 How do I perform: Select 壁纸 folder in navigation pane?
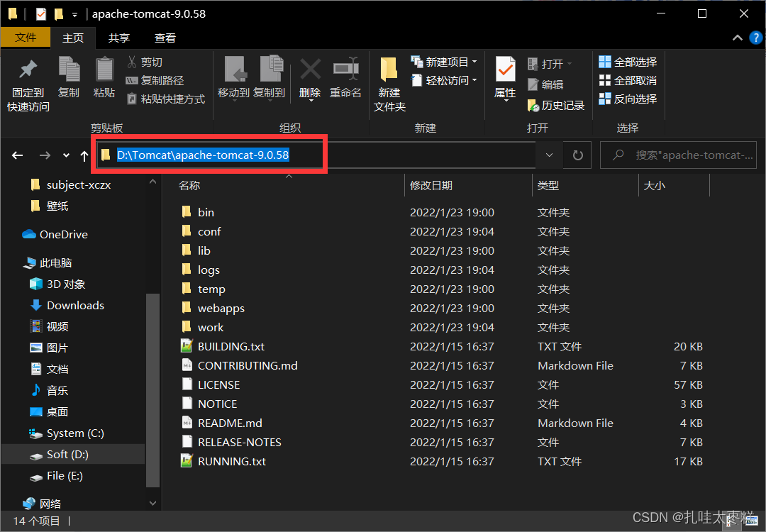pos(50,206)
